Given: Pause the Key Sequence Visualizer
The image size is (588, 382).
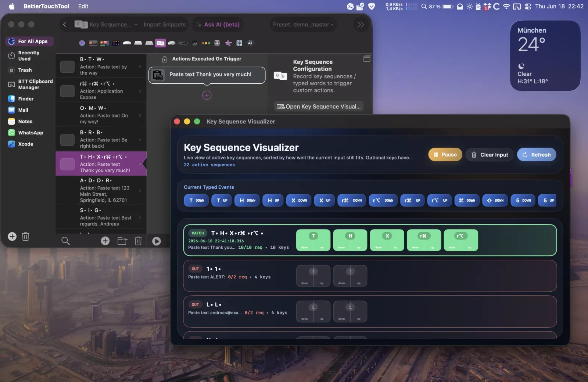Looking at the screenshot, I should point(445,155).
